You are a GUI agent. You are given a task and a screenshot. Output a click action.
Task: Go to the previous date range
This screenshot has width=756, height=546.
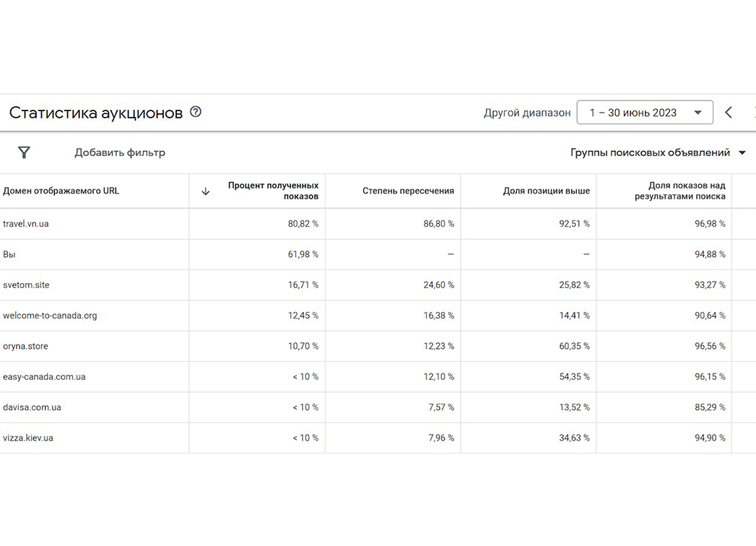click(729, 113)
